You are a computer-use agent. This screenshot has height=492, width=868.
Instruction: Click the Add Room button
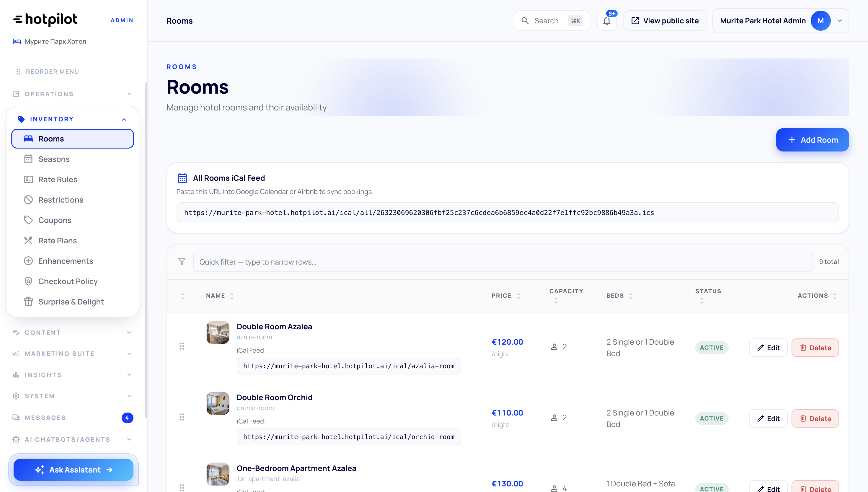tap(812, 140)
